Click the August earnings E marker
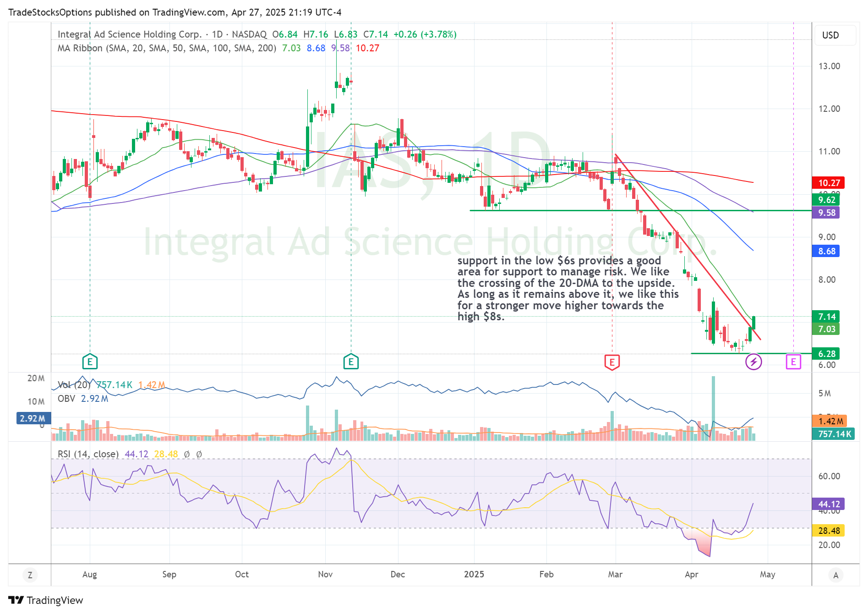This screenshot has width=868, height=614. pos(90,362)
